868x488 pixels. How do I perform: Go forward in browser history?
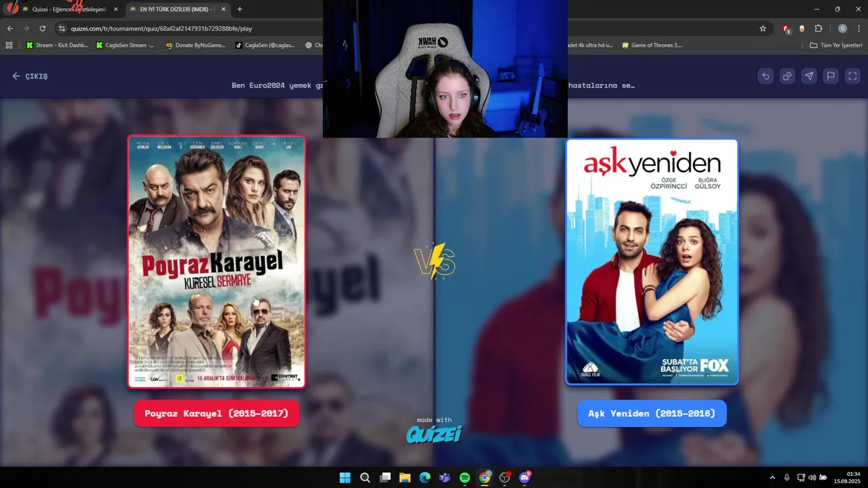coord(26,28)
